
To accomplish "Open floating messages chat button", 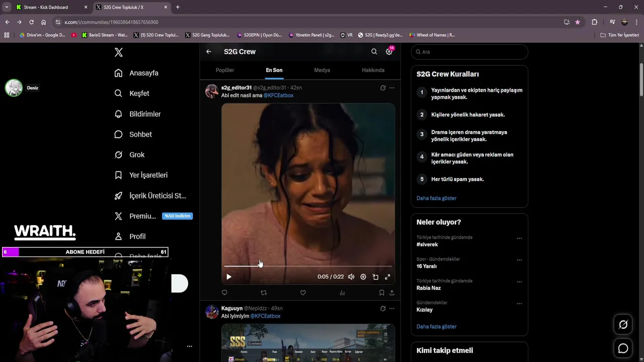I will (623, 348).
